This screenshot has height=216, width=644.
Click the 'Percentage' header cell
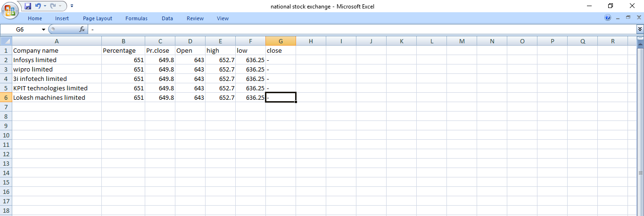(124, 50)
